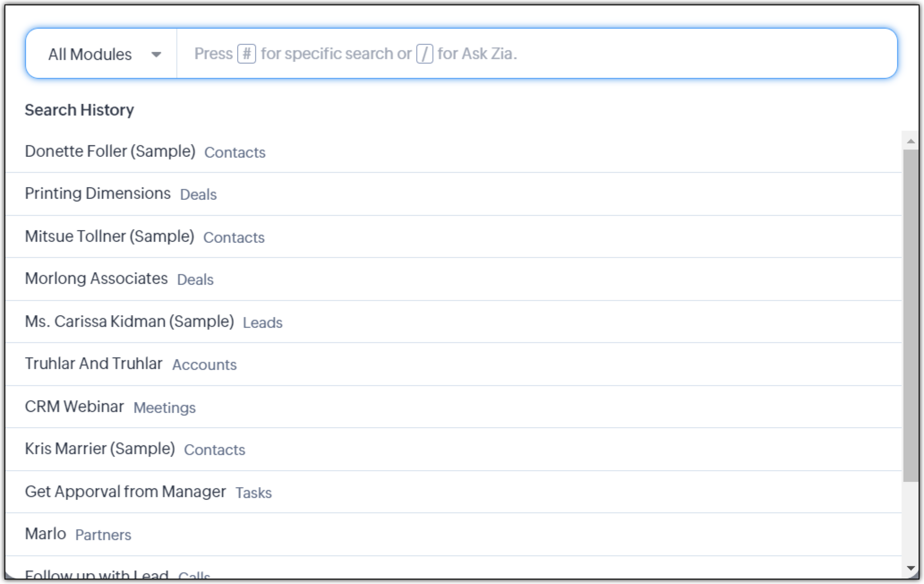
Task: Click the Search History heading
Action: point(79,110)
